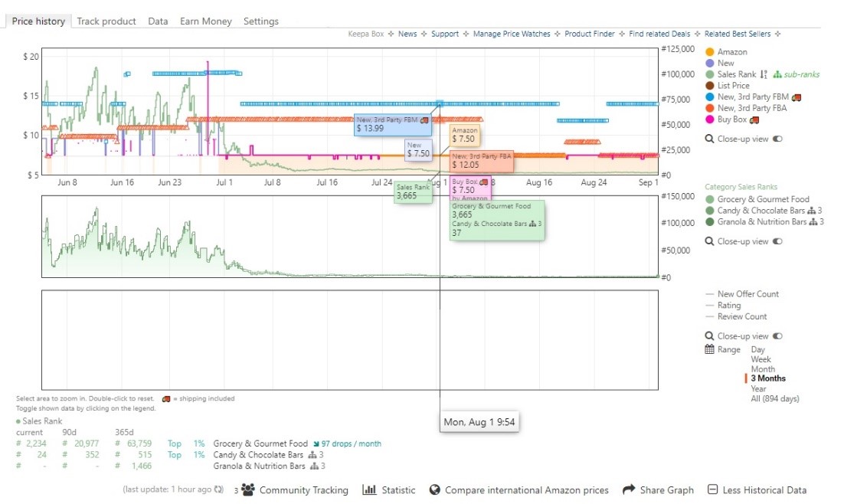The width and height of the screenshot is (844, 504).
Task: Select the 3 Months range
Action: pyautogui.click(x=768, y=378)
